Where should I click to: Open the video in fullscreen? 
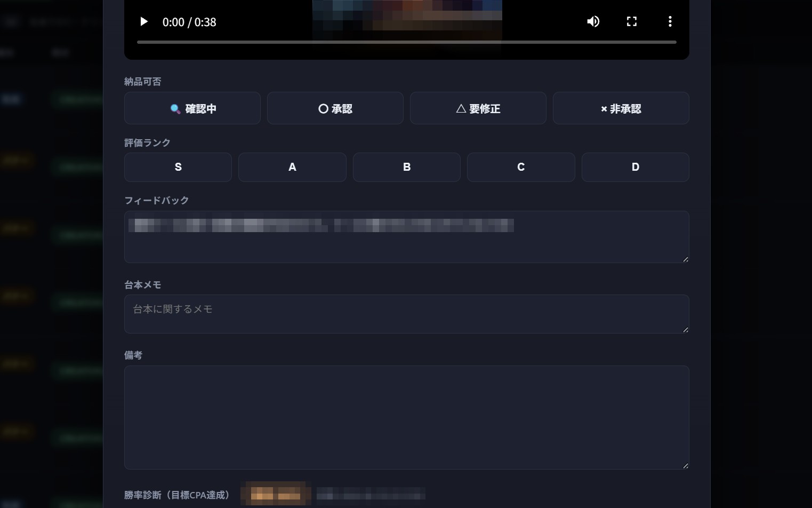pos(632,22)
